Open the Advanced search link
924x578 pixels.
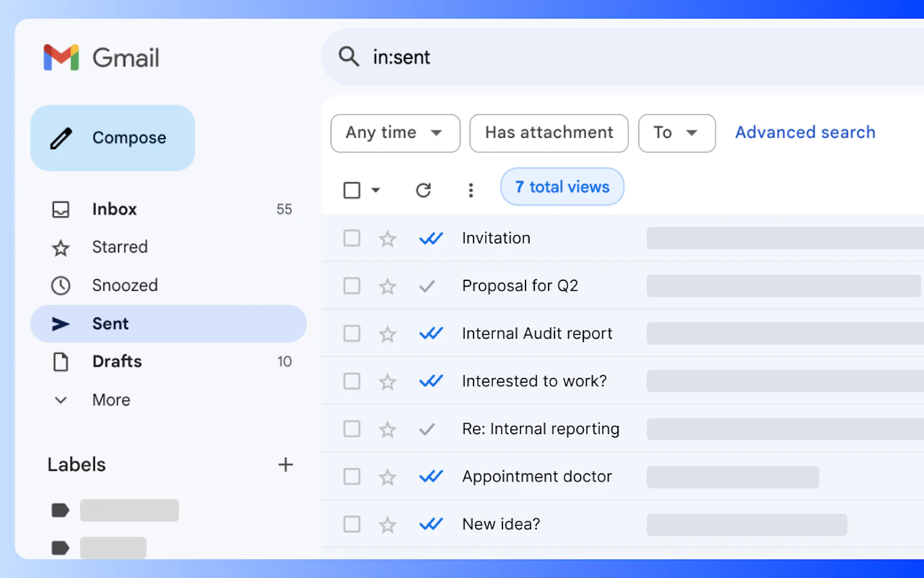click(x=805, y=132)
